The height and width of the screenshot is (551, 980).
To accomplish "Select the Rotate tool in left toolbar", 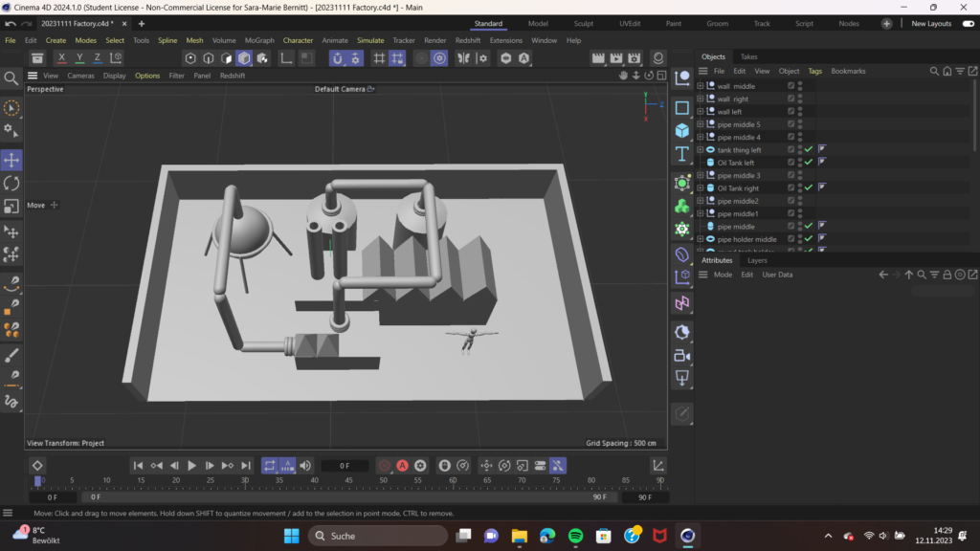I will pos(11,183).
